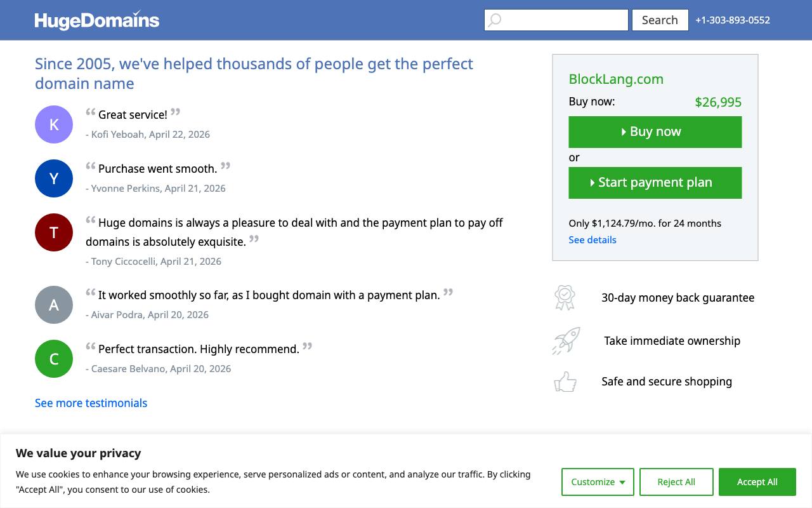Viewport: 812px width, 508px height.
Task: Start payment plan for BlockLang.com
Action: (x=655, y=183)
